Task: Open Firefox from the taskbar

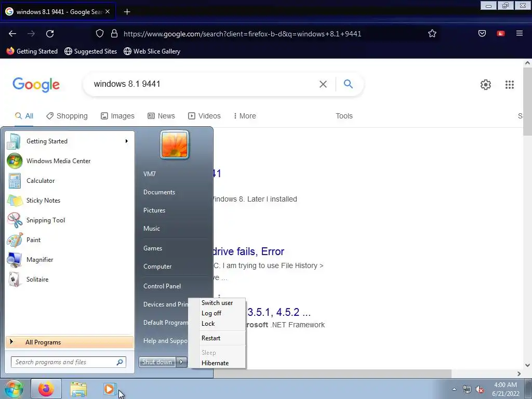Action: click(46, 389)
